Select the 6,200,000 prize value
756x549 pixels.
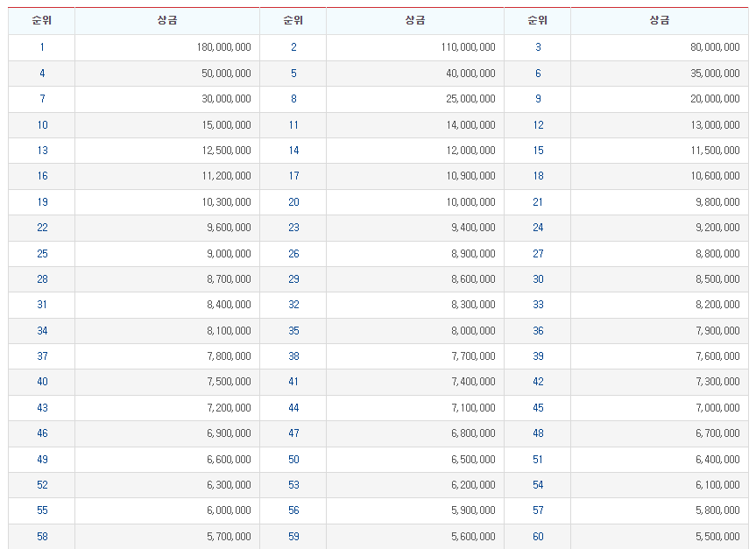[x=473, y=485]
